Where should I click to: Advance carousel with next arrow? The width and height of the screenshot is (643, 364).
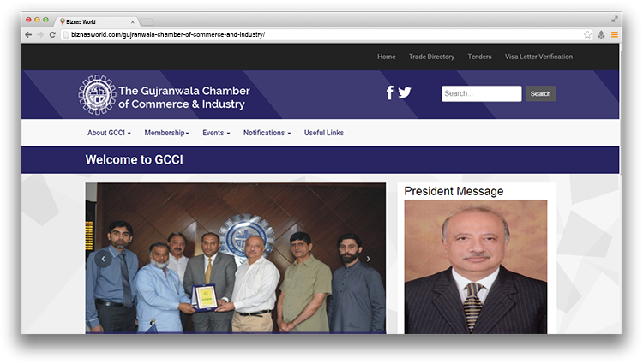coord(368,259)
